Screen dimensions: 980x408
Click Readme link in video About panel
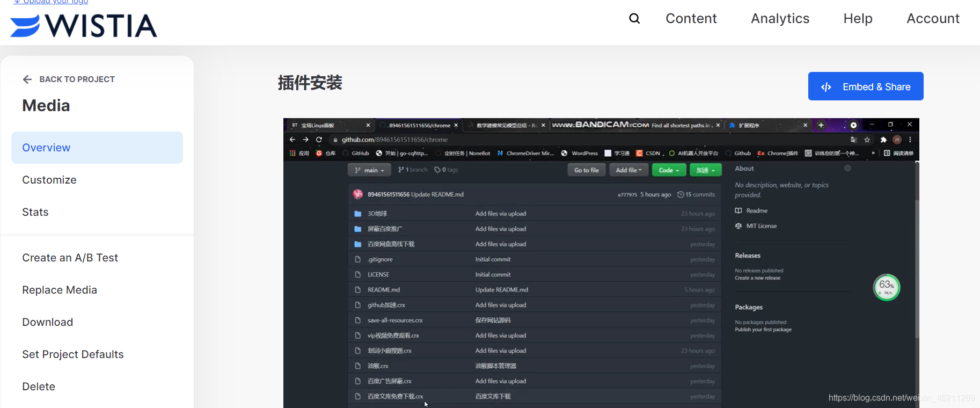tap(751, 210)
